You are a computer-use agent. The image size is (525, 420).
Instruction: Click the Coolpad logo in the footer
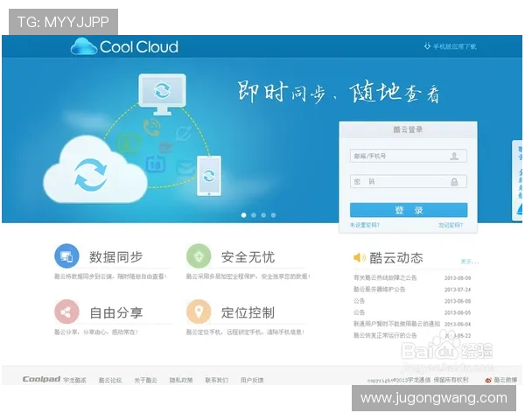41,379
